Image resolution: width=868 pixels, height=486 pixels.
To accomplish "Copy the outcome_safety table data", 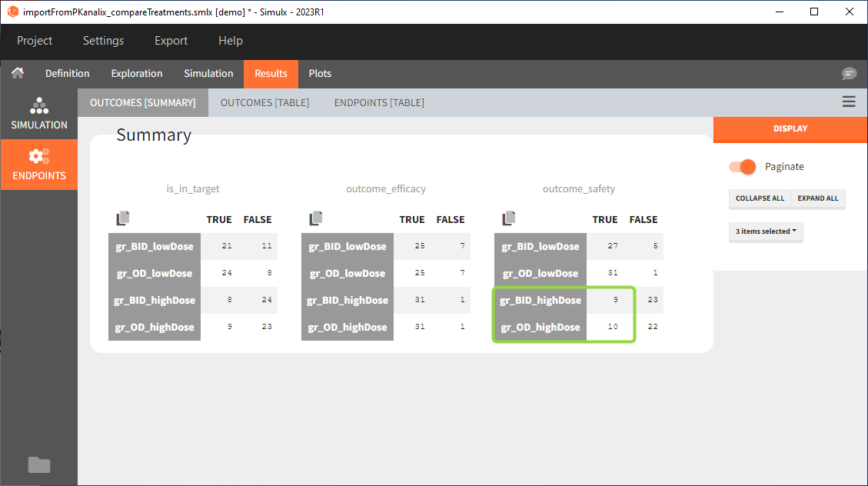I will click(508, 218).
